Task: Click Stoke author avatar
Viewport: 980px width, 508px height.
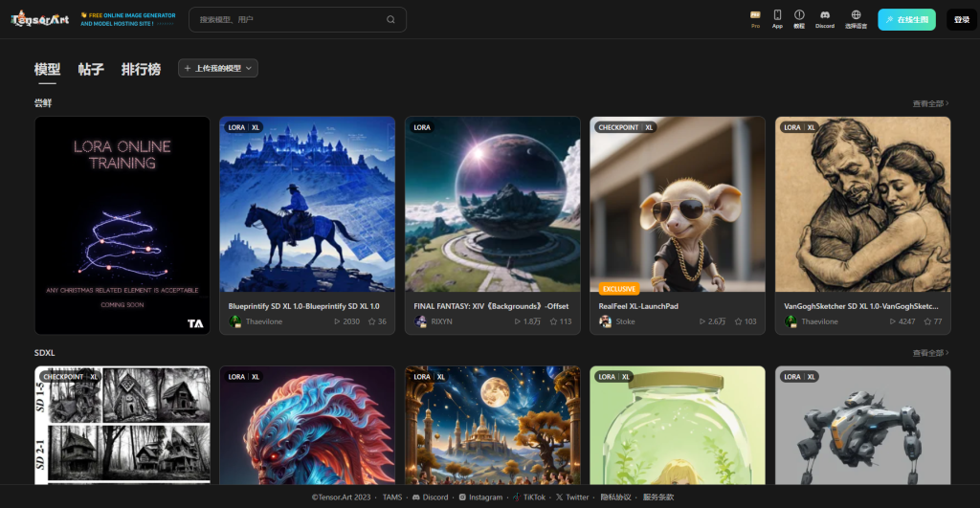Action: click(x=605, y=321)
